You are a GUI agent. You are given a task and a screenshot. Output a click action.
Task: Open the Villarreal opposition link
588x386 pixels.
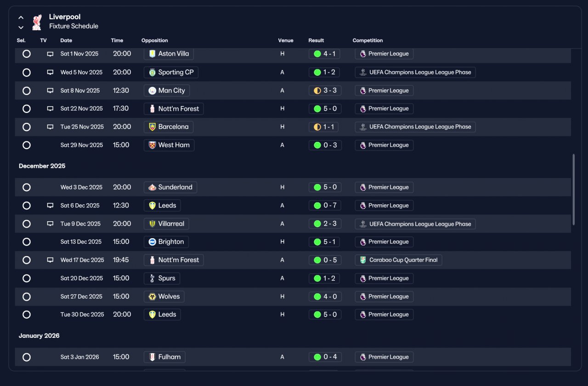(166, 224)
